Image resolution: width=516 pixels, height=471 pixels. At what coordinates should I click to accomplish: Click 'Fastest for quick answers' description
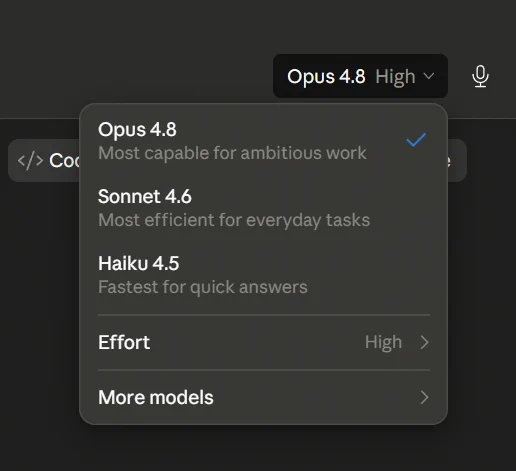pos(203,287)
